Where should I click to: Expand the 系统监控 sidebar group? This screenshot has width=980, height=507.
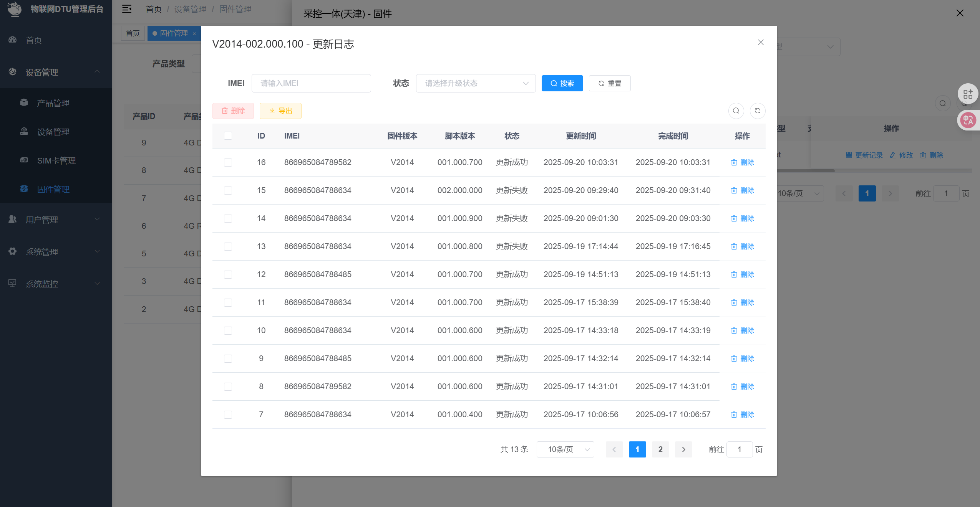pyautogui.click(x=56, y=284)
